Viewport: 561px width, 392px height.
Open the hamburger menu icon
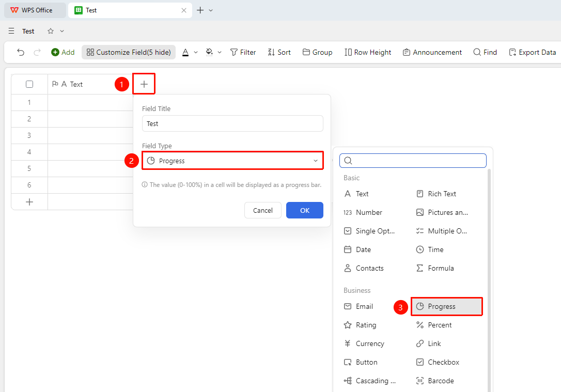[x=11, y=31]
